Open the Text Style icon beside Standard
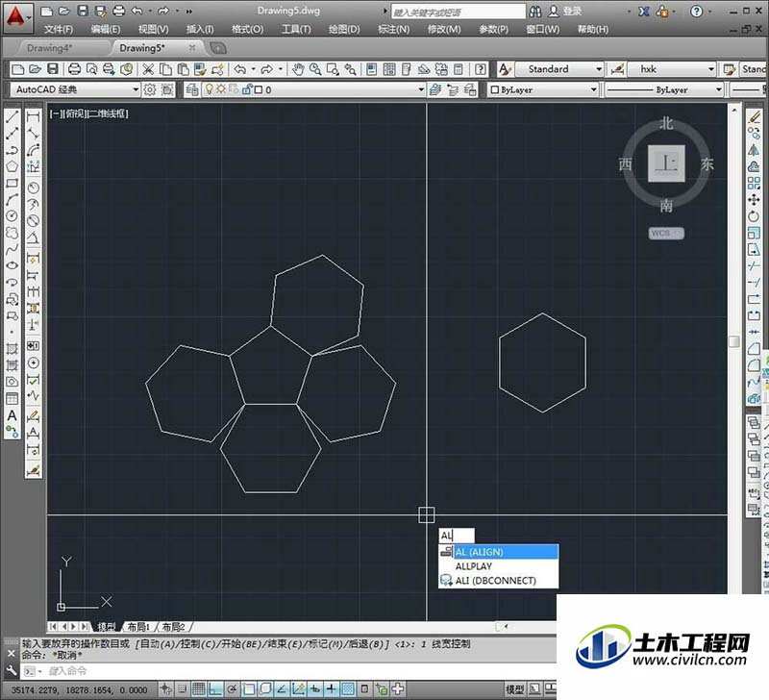769x700 pixels. (505, 69)
